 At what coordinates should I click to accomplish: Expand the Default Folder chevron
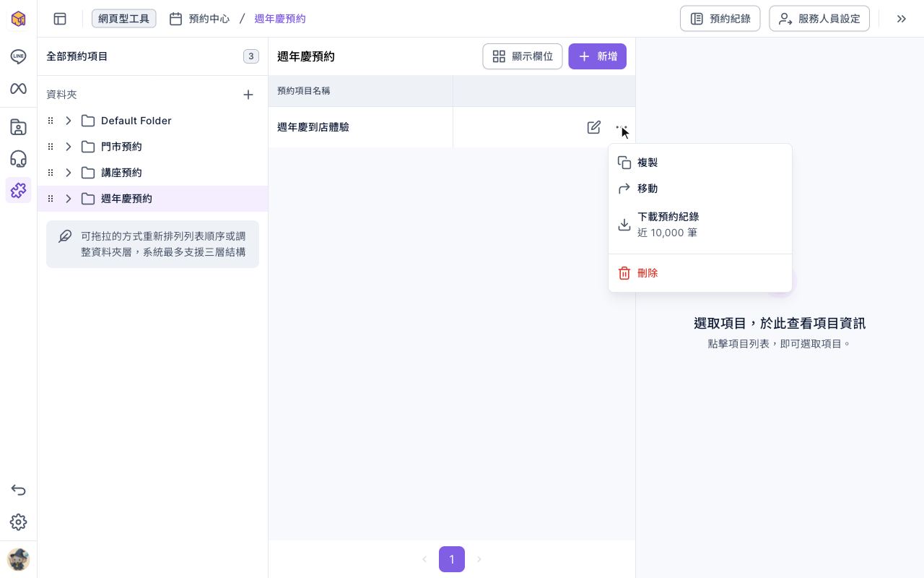[69, 121]
